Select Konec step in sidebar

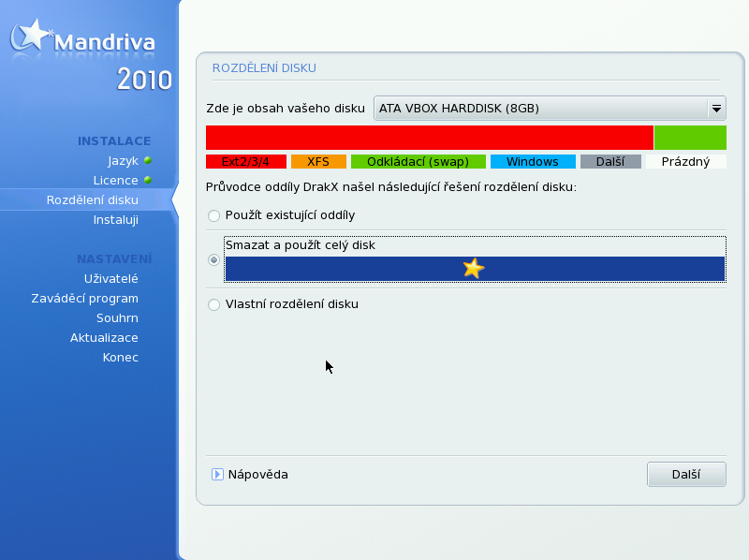121,357
